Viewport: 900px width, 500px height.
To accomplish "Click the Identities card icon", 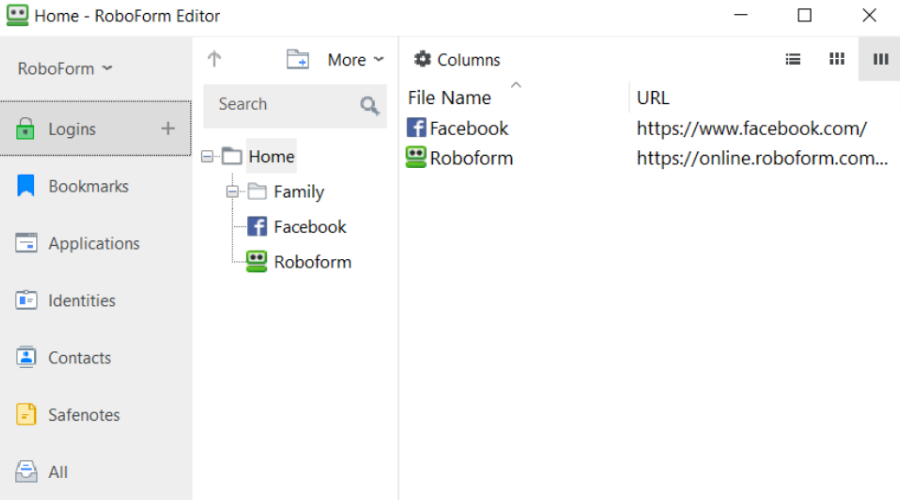I will (26, 300).
